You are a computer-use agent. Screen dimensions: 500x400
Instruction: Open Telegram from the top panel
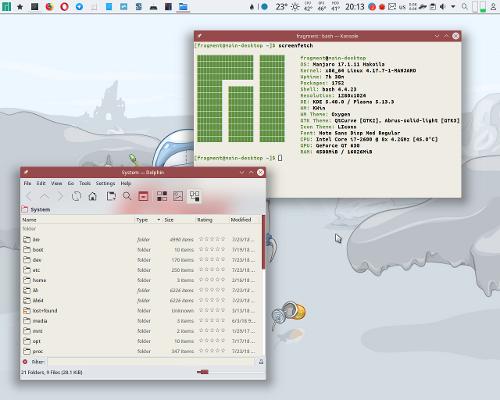[x=79, y=6]
